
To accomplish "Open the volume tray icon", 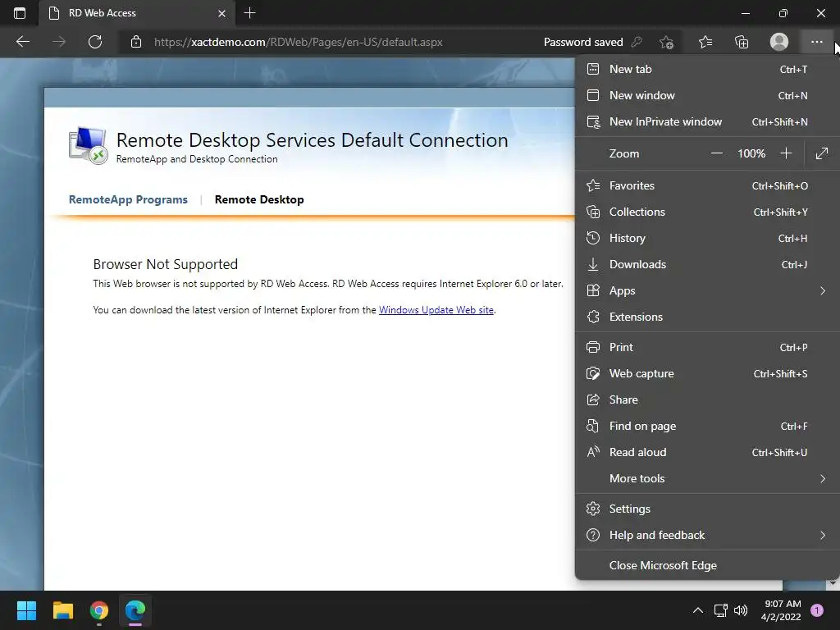I will point(741,610).
